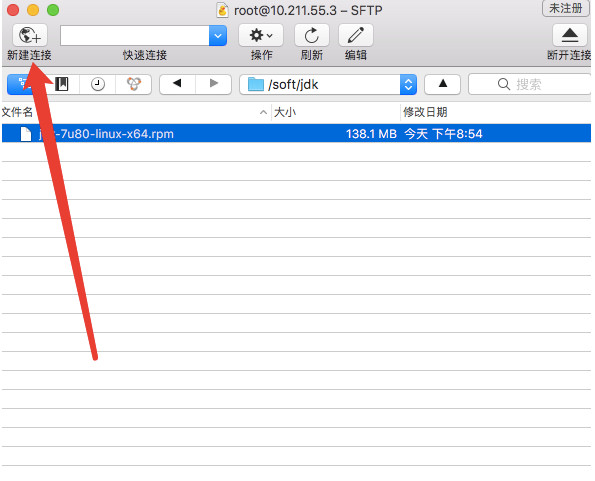Show the connection History view
This screenshot has height=481, width=595.
pos(98,84)
